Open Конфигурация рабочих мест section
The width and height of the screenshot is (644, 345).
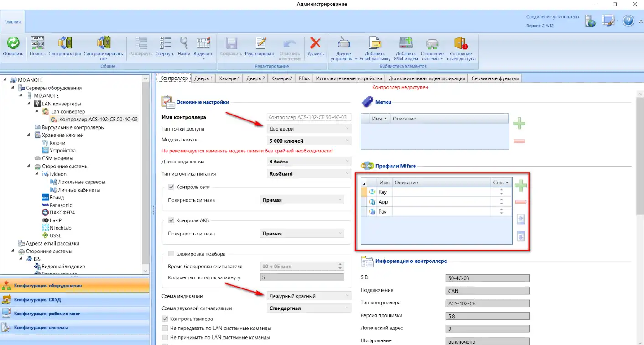[75, 314]
